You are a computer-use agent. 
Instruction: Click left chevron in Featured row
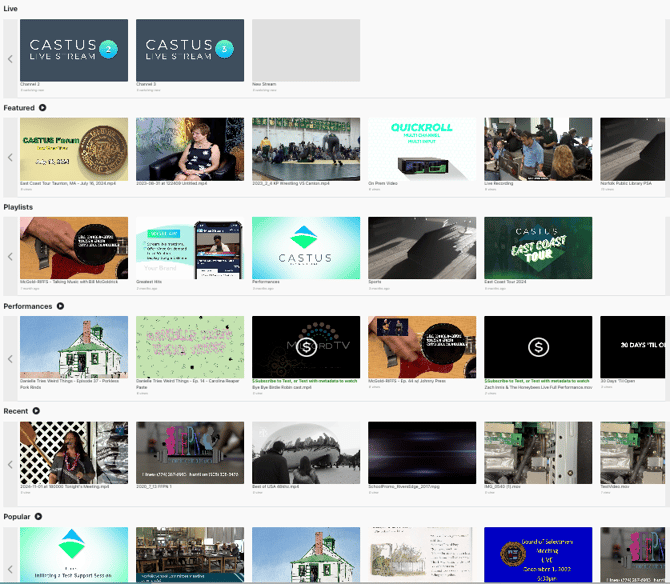10,157
